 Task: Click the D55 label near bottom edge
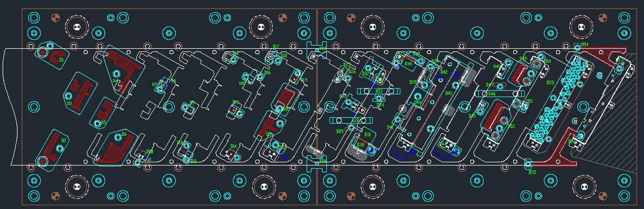click(x=532, y=172)
